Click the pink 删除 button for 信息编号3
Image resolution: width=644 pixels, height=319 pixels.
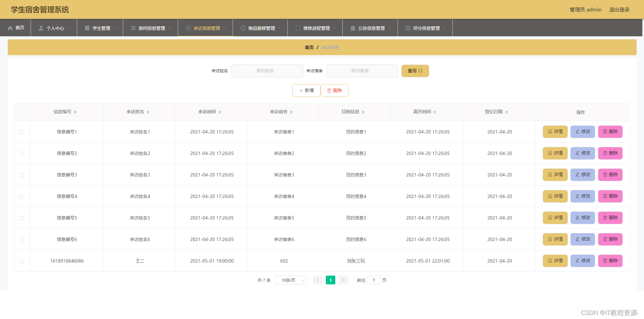(610, 175)
